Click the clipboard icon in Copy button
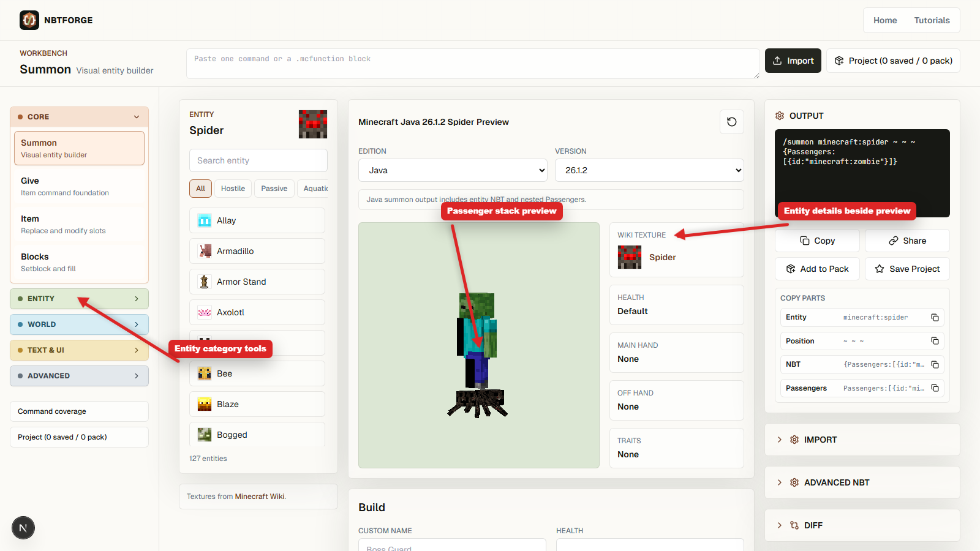 click(x=805, y=241)
